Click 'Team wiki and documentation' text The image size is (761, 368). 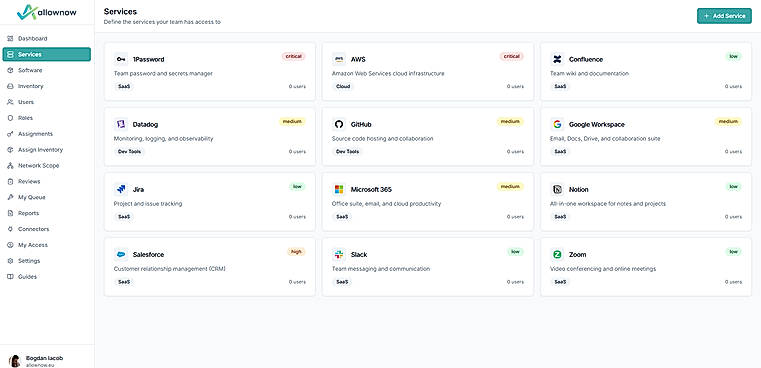[x=589, y=73]
